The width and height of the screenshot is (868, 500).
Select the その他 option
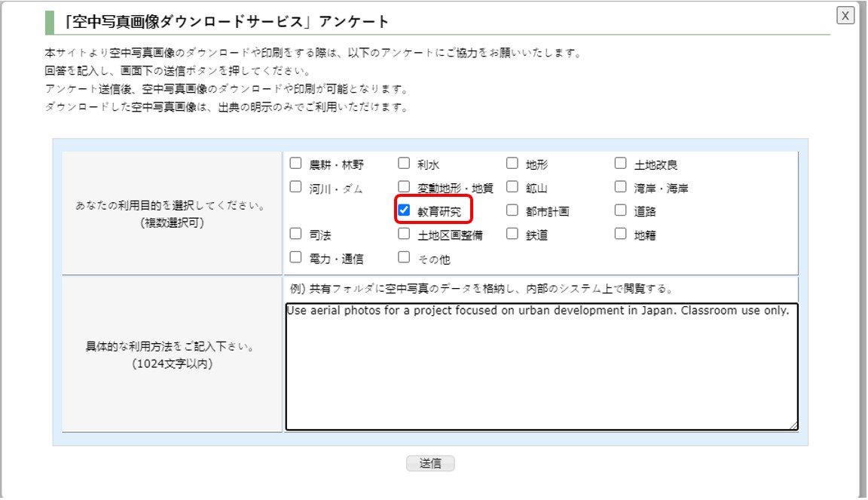[x=403, y=259]
